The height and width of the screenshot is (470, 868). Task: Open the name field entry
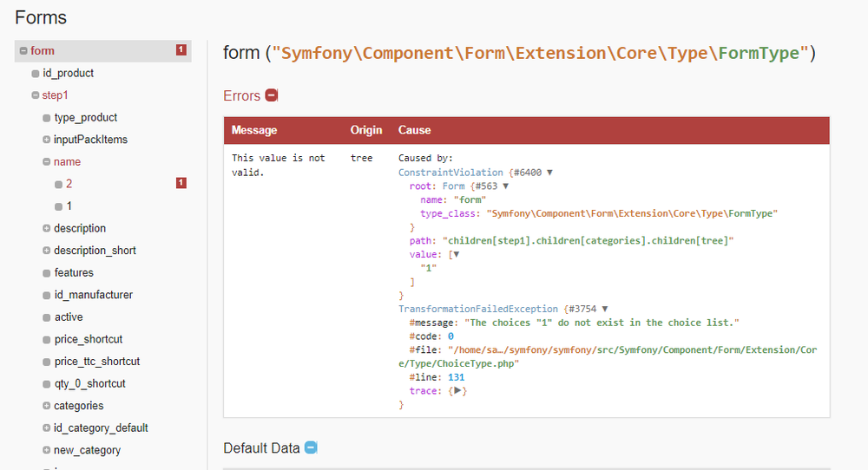67,161
